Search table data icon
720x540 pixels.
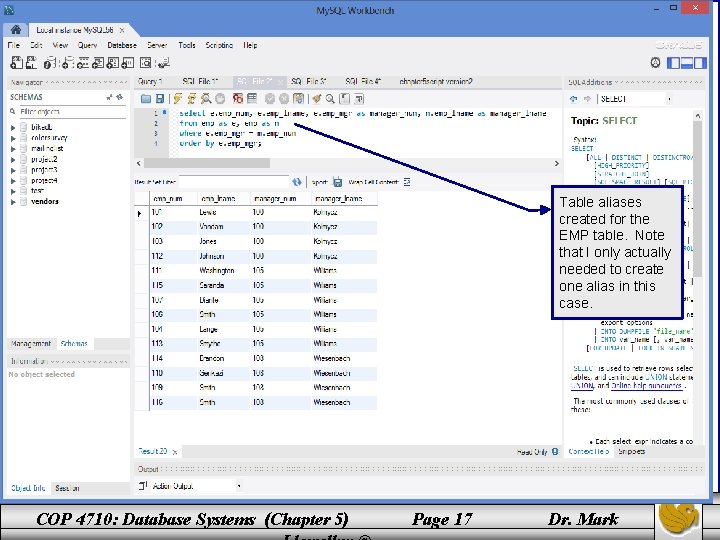pos(146,63)
